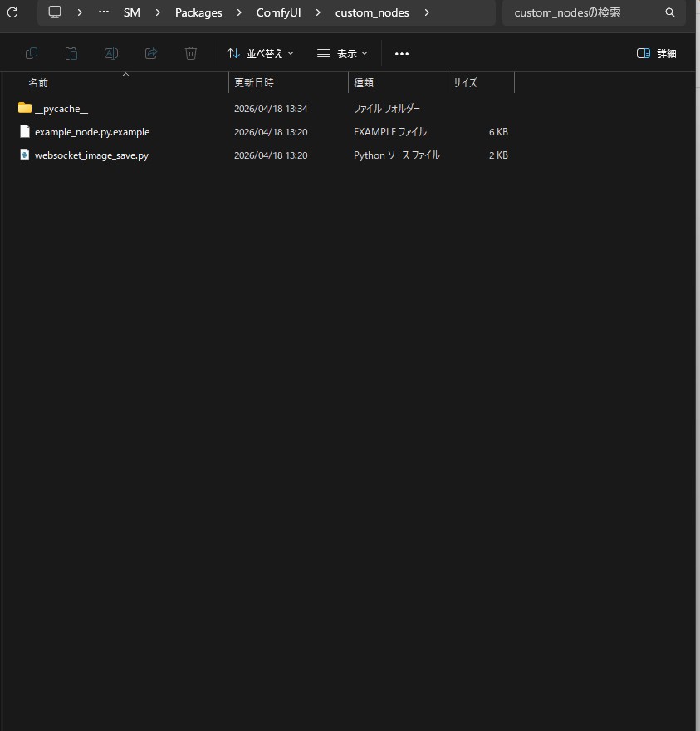Go to Packages folder in breadcrumb

tap(198, 12)
